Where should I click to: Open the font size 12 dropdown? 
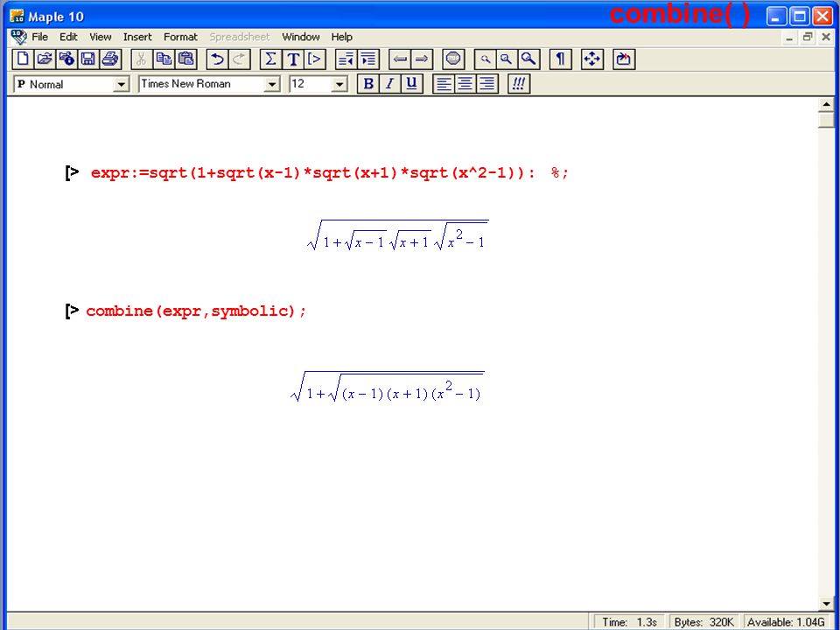[x=339, y=85]
